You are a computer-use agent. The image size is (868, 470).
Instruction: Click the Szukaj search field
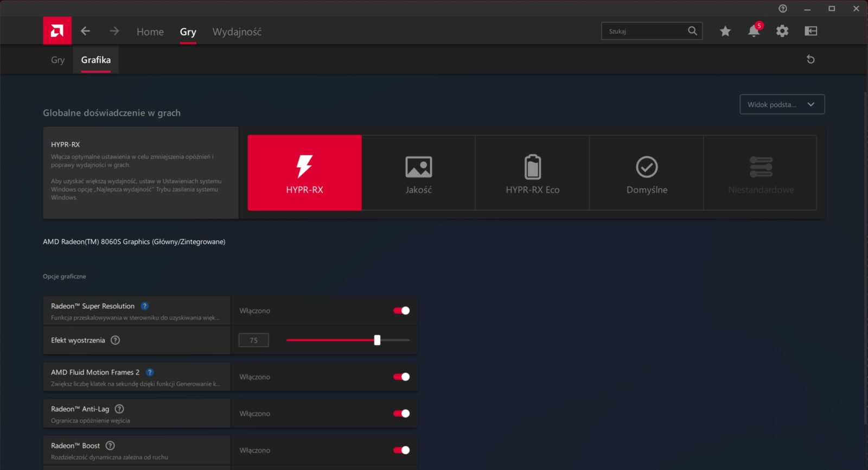(646, 31)
